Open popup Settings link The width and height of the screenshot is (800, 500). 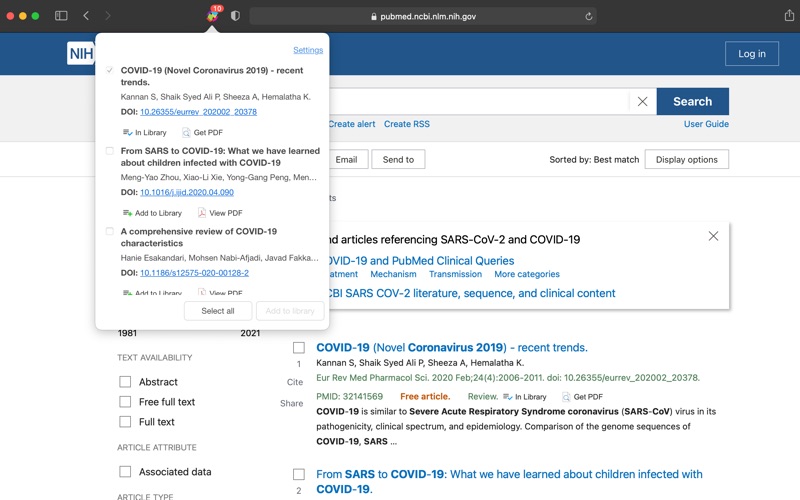(308, 50)
